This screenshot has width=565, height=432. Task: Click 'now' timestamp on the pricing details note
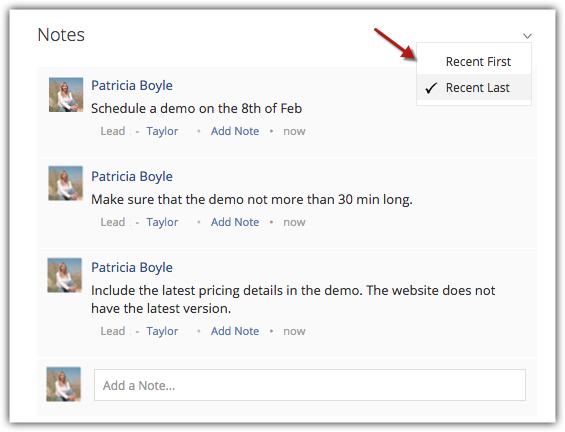(294, 331)
